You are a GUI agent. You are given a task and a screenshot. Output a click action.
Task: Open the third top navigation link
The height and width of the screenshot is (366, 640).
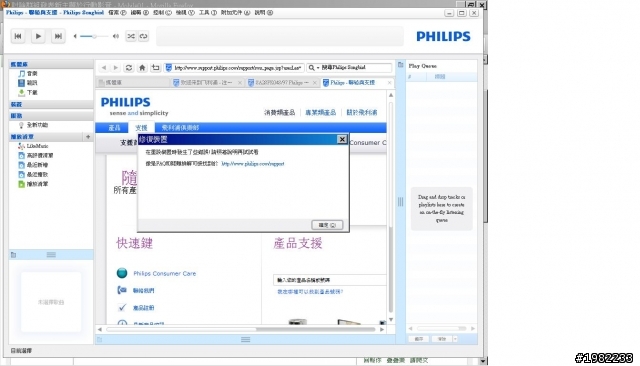pos(362,113)
